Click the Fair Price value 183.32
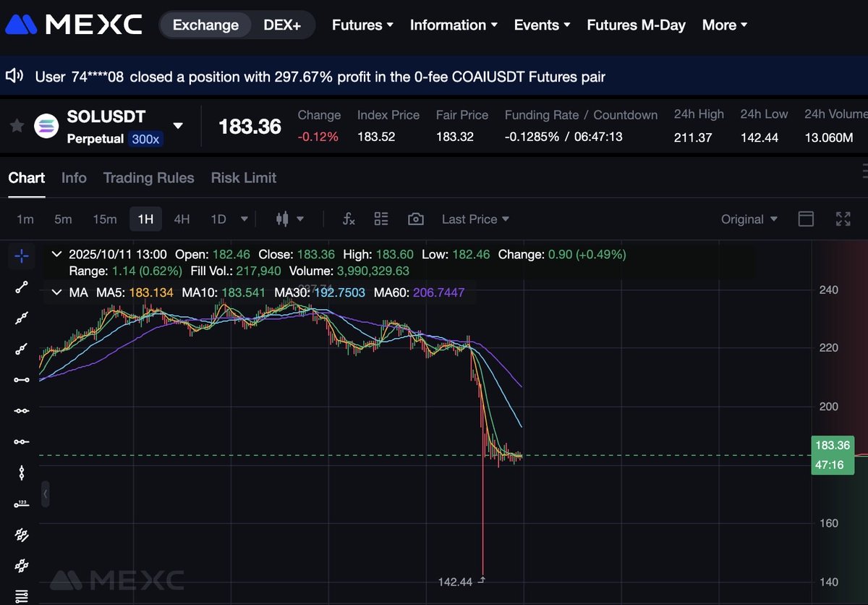This screenshot has width=868, height=605. [x=455, y=137]
